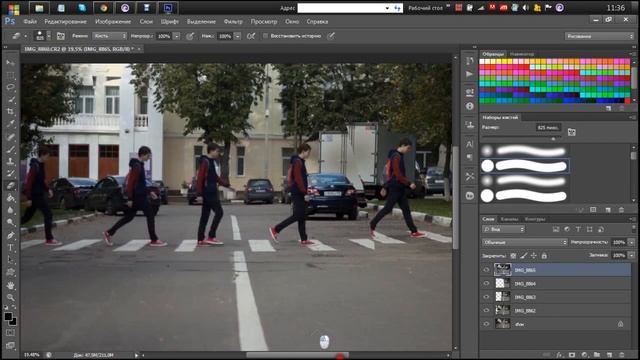The height and width of the screenshot is (360, 640).
Task: Click the foreground color swatch
Action: pyautogui.click(x=8, y=316)
